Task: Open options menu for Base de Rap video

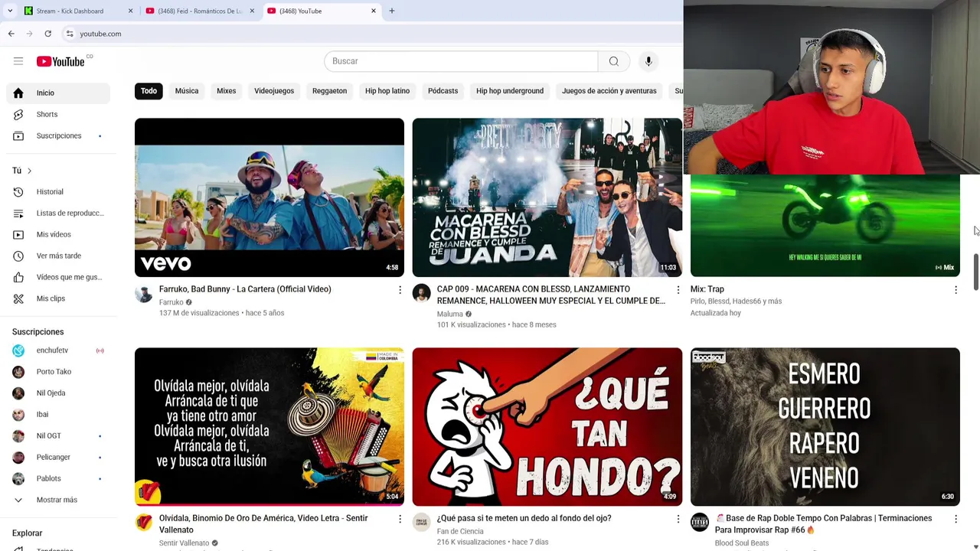Action: (955, 519)
